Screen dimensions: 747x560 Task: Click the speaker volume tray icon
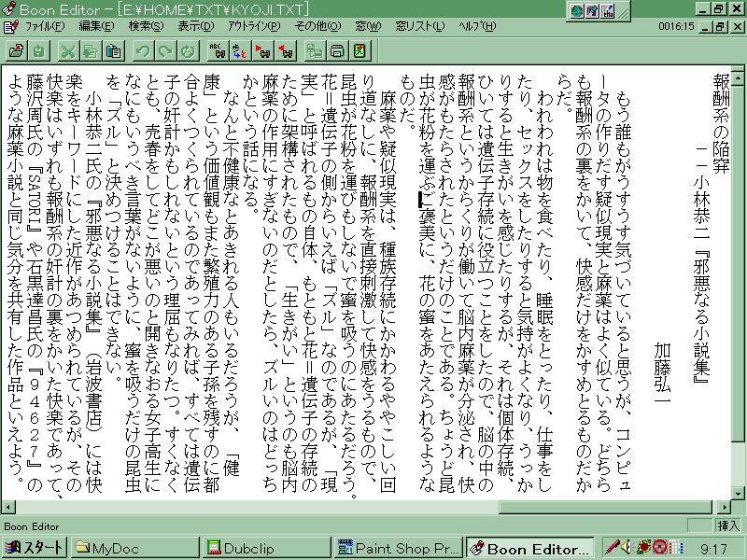(x=627, y=548)
